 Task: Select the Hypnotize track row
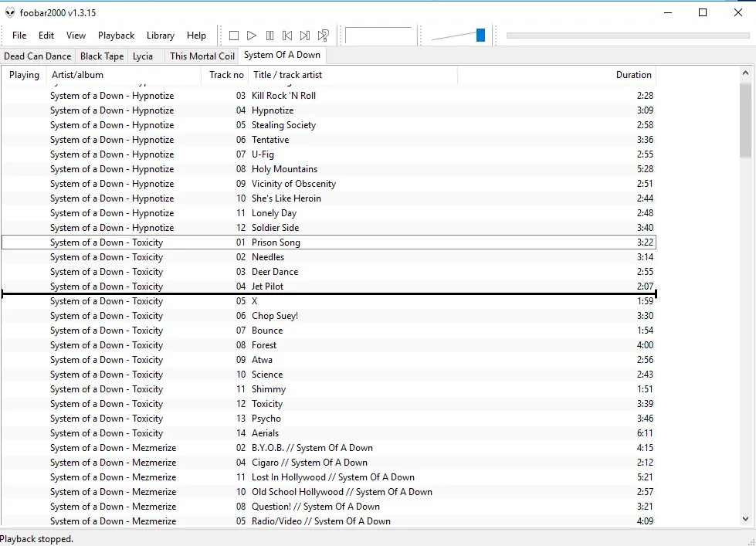coord(329,110)
